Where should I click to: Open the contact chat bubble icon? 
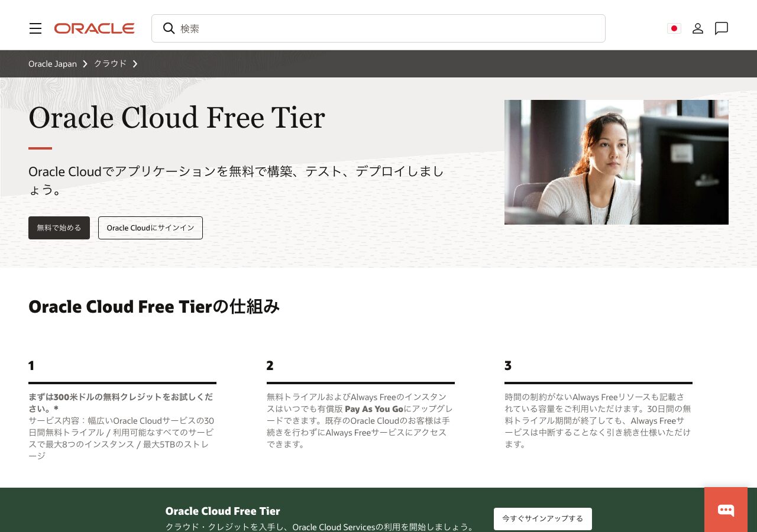coord(722,28)
